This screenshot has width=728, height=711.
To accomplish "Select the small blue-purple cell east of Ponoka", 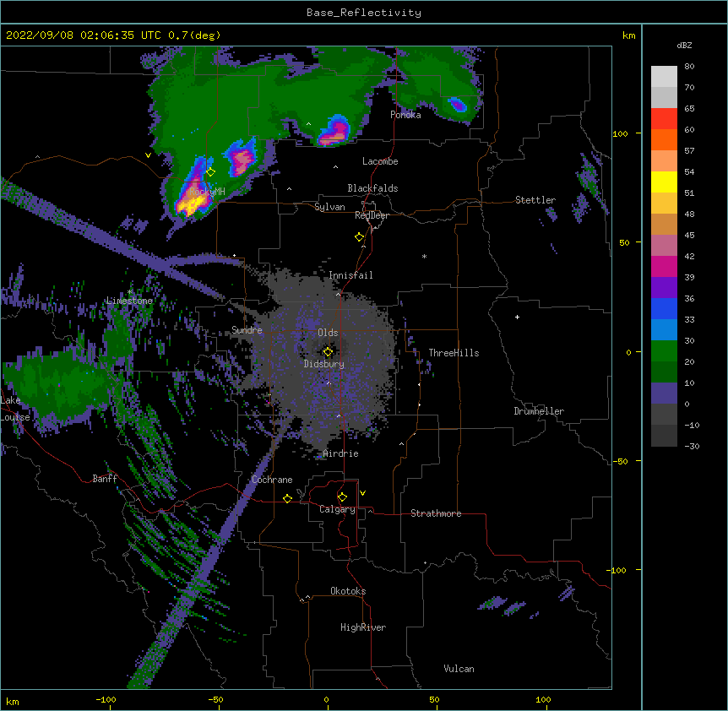I will coord(457,105).
